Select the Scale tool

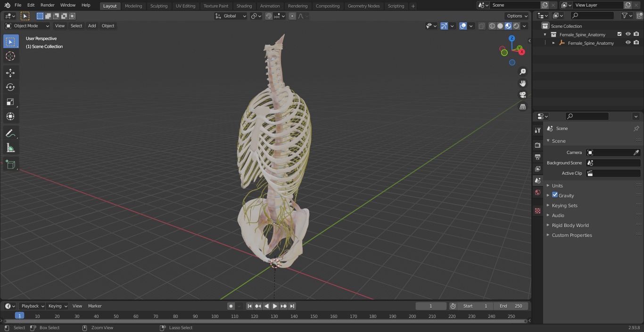tap(10, 102)
